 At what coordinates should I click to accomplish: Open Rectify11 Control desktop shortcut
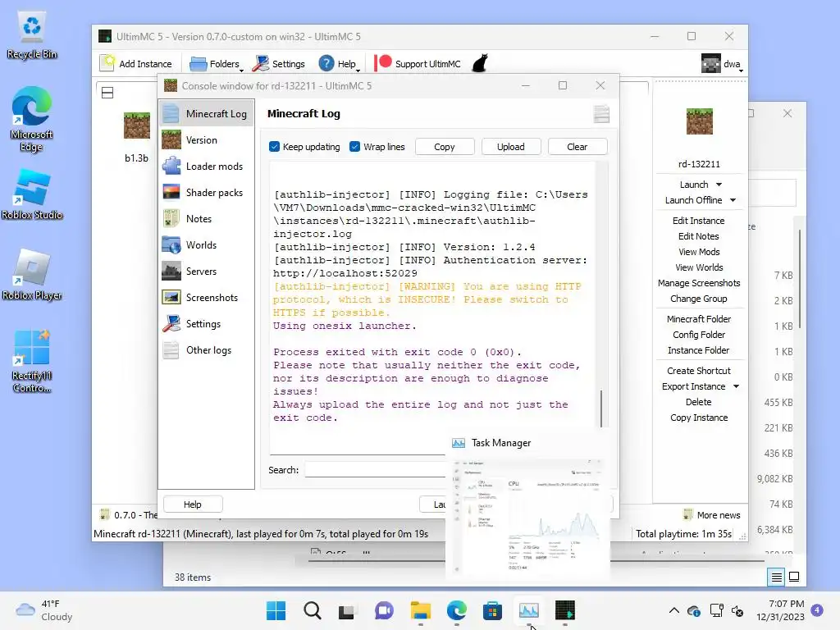(x=32, y=361)
